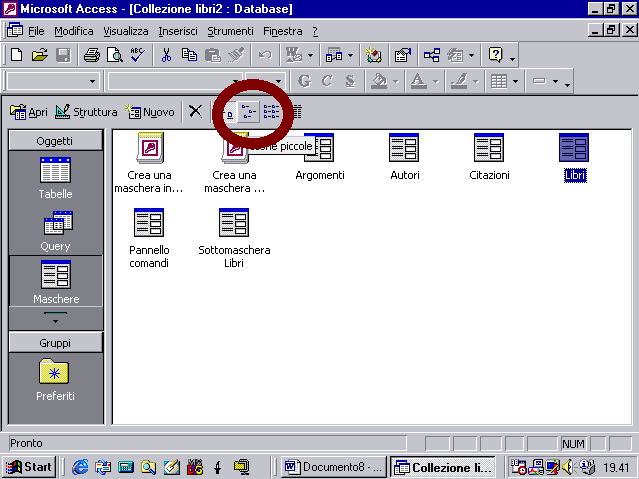This screenshot has width=639, height=479.
Task: Select the Libri form icon
Action: (574, 157)
